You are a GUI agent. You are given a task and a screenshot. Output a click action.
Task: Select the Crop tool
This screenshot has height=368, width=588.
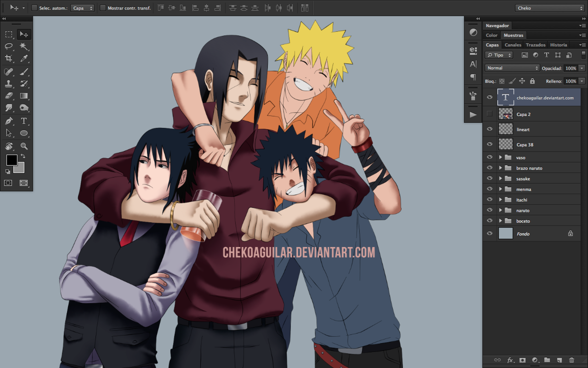pyautogui.click(x=9, y=58)
